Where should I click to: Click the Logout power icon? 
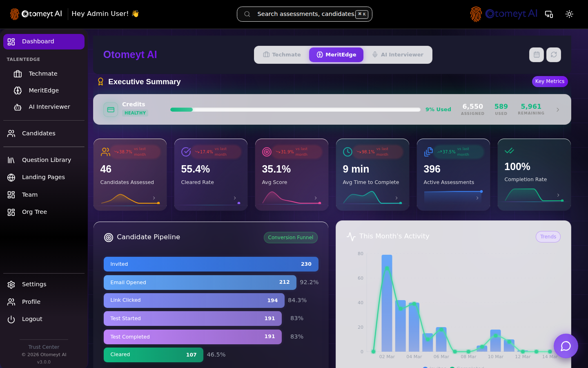[11, 319]
